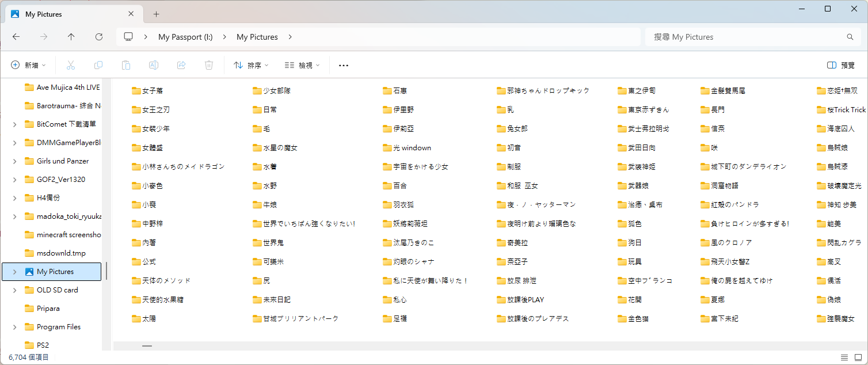Click the Cut scissors icon
Viewport: 868px width, 365px height.
(71, 66)
